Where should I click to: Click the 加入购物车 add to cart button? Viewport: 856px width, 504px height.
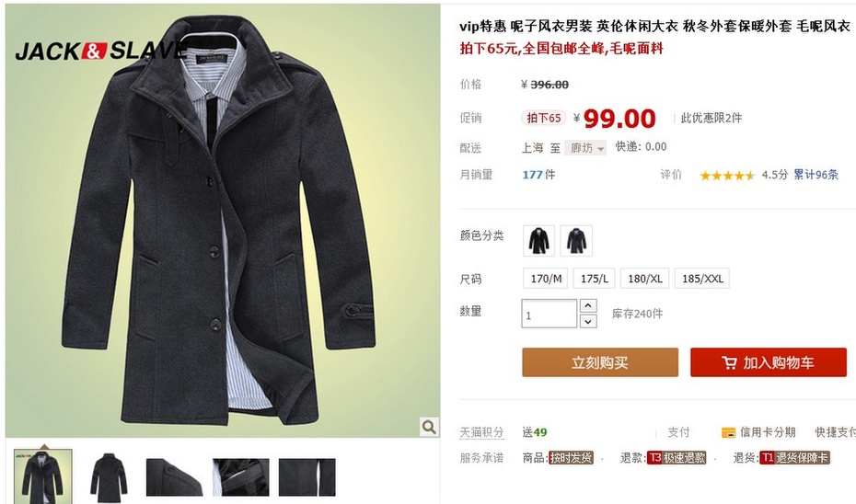[769, 362]
